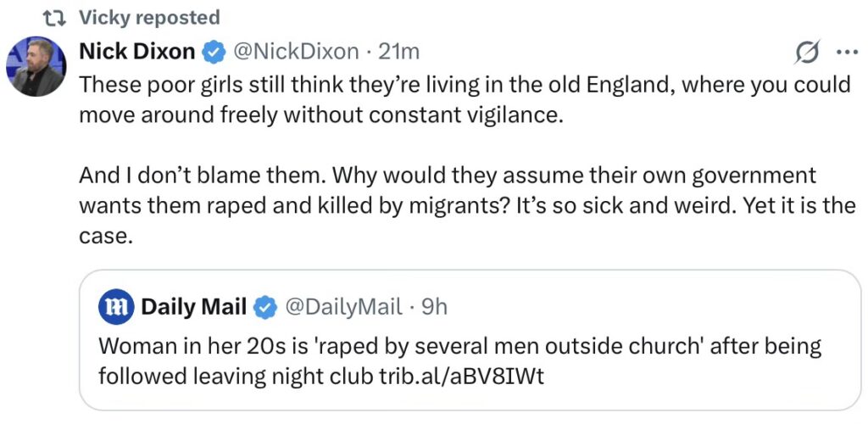This screenshot has width=868, height=424.
Task: Click the 21m post timestamp
Action: (x=398, y=52)
